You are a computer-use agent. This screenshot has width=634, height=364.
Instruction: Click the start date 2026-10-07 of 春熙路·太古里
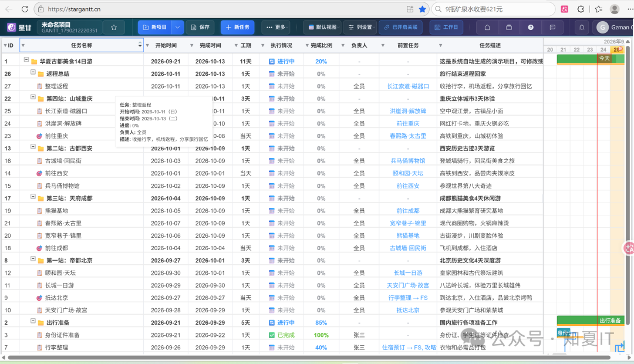166,223
